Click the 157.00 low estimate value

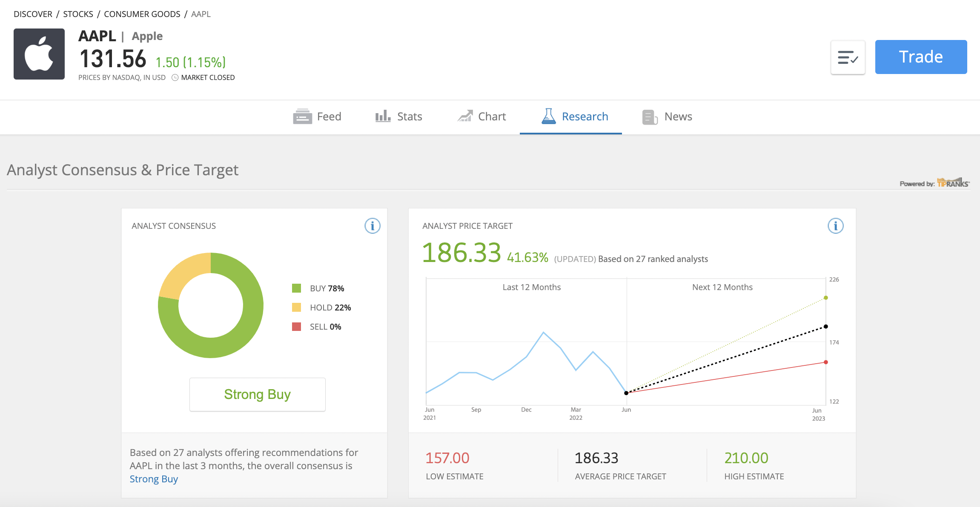click(447, 458)
